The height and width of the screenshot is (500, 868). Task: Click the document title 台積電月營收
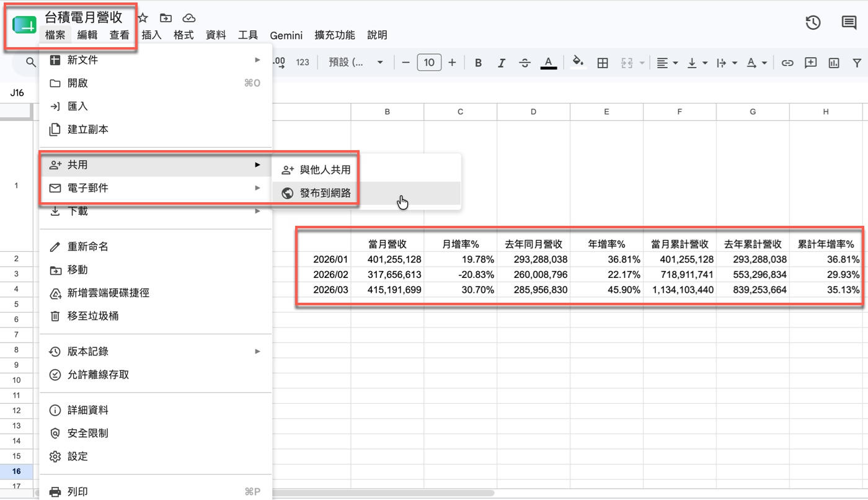point(84,18)
